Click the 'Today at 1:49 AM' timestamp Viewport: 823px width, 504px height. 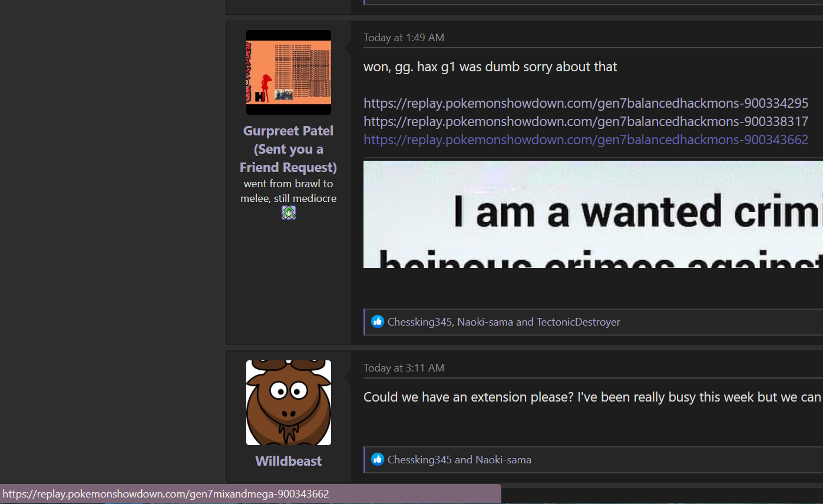pos(404,37)
